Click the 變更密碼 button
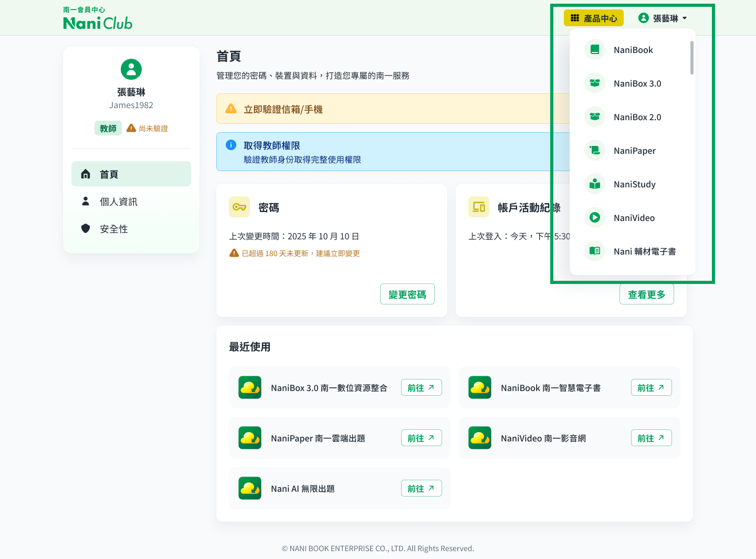Image resolution: width=756 pixels, height=559 pixels. coord(407,294)
